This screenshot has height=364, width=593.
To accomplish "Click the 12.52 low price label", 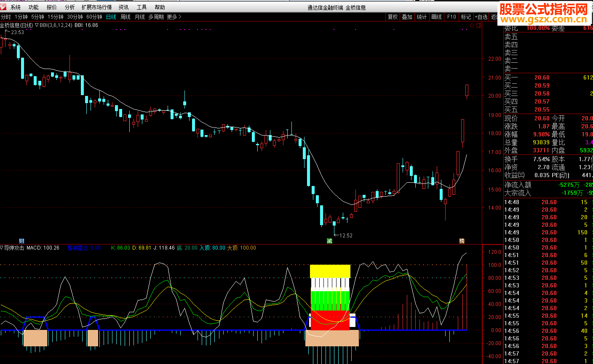I will 346,236.
